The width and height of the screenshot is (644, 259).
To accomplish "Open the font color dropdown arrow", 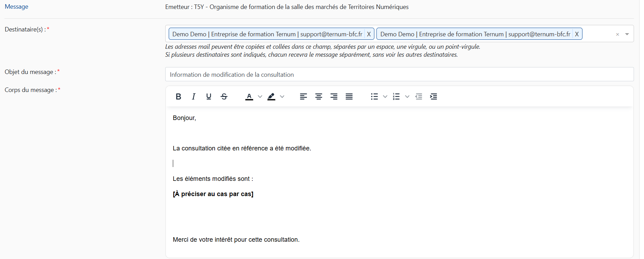I will pos(260,96).
